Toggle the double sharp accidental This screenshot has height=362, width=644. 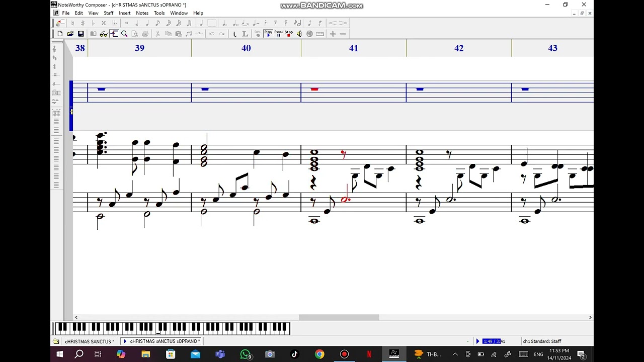tap(104, 23)
